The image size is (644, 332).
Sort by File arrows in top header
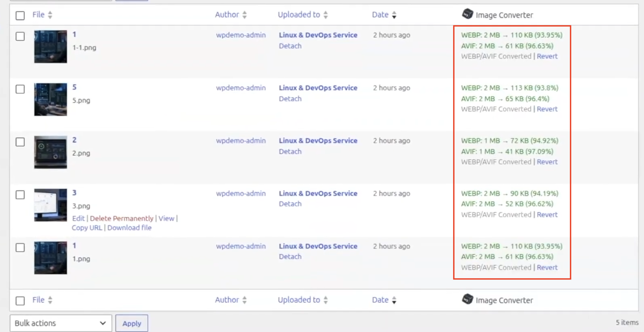[x=50, y=15]
